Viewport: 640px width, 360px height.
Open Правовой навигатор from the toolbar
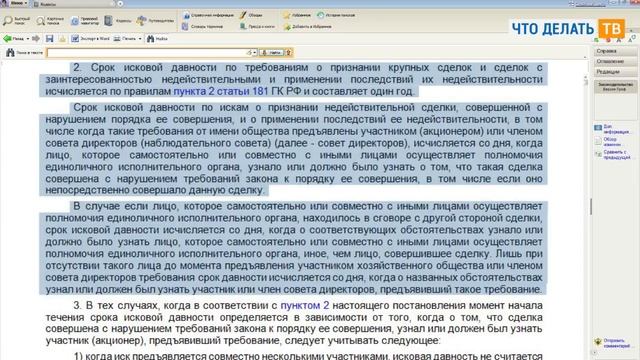point(84,20)
